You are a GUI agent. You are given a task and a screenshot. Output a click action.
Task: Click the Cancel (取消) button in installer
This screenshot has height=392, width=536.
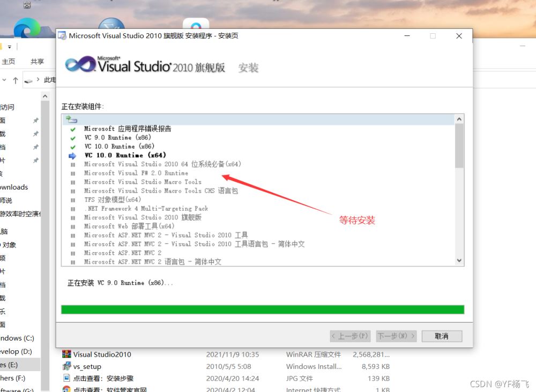442,336
